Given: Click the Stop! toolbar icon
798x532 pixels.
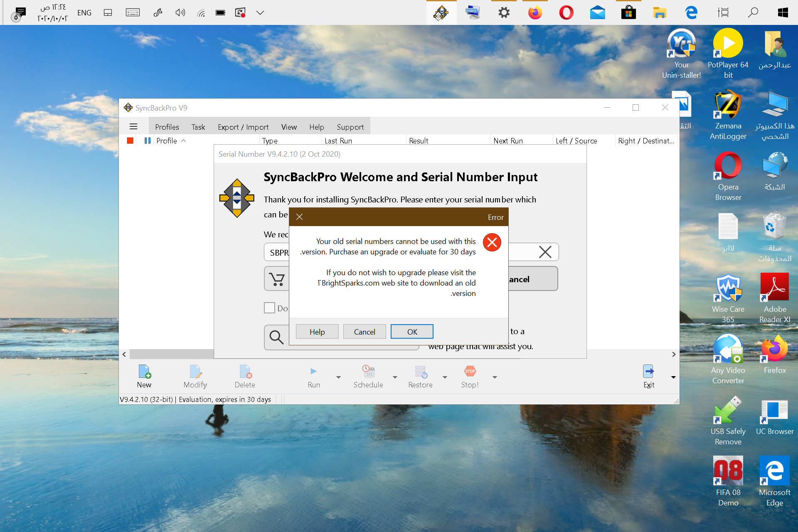Looking at the screenshot, I should tap(470, 376).
